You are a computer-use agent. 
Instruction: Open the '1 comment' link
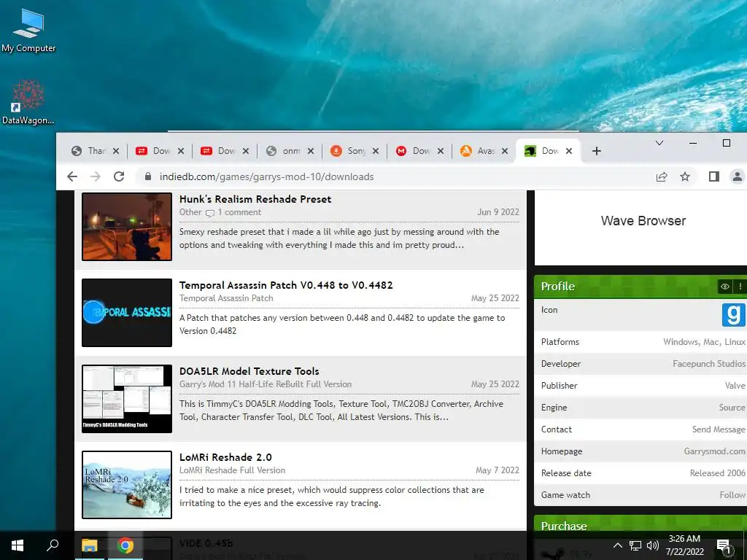tap(239, 212)
